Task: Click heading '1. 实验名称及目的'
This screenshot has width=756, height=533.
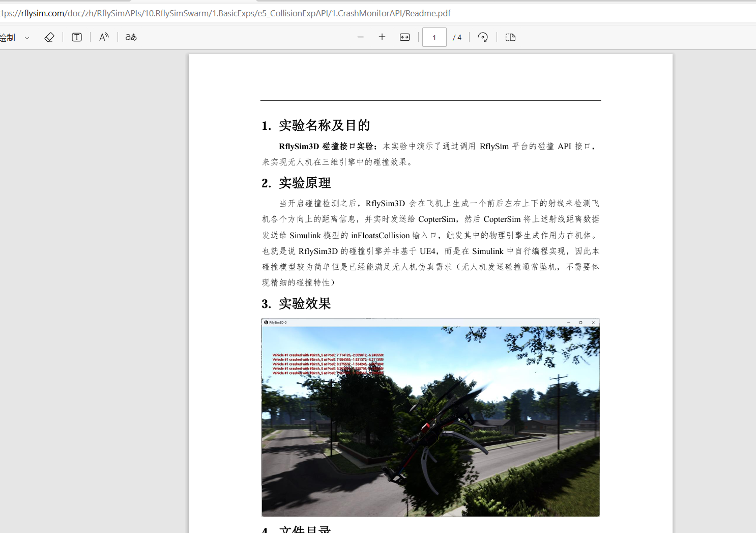Action: coord(316,125)
